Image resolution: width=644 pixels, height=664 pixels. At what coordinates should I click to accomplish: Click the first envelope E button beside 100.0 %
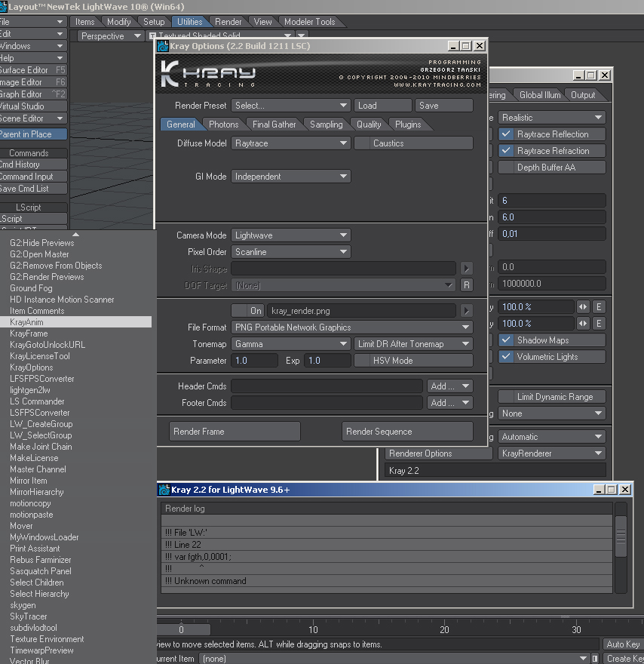pos(599,306)
